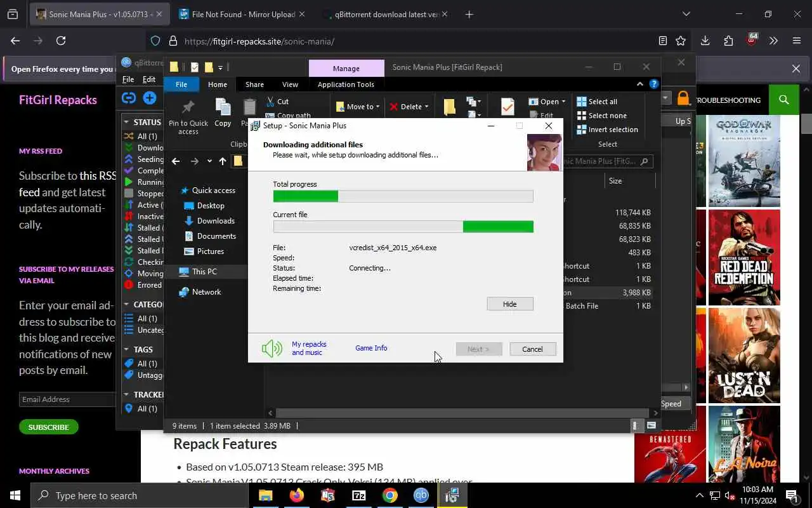The width and height of the screenshot is (812, 508).
Task: Show hidden system tray icons
Action: [700, 495]
